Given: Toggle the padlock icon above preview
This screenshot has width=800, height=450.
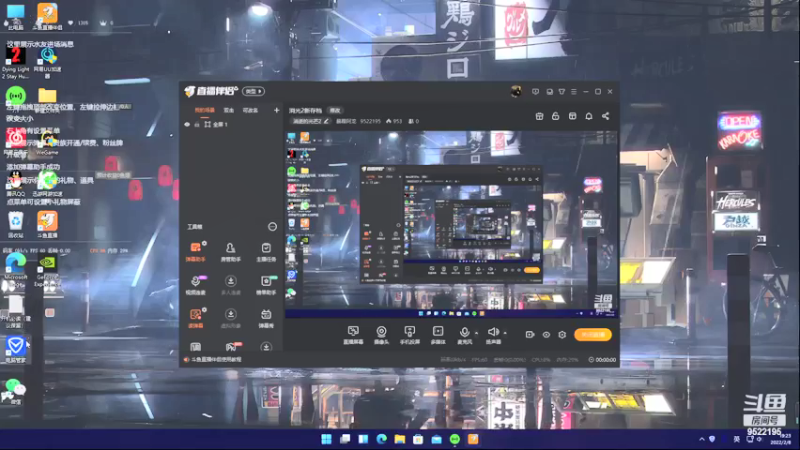Looking at the screenshot, I should pyautogui.click(x=556, y=116).
